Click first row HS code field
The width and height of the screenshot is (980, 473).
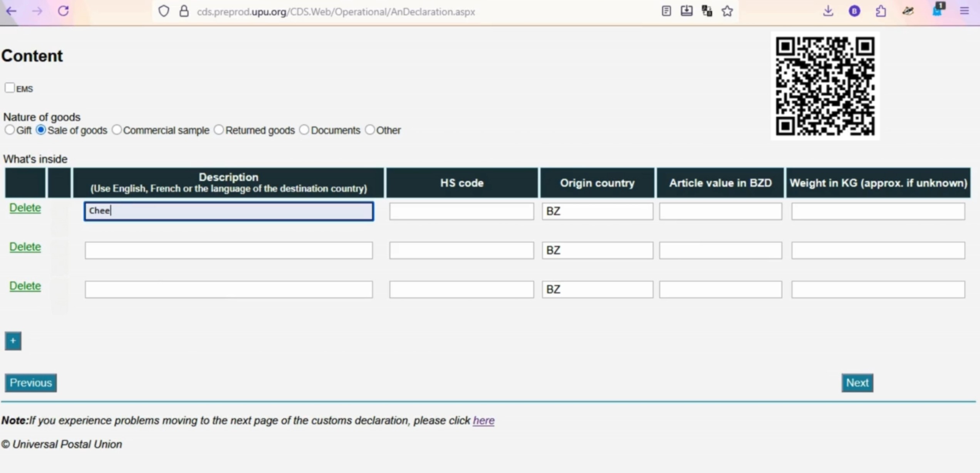point(461,211)
